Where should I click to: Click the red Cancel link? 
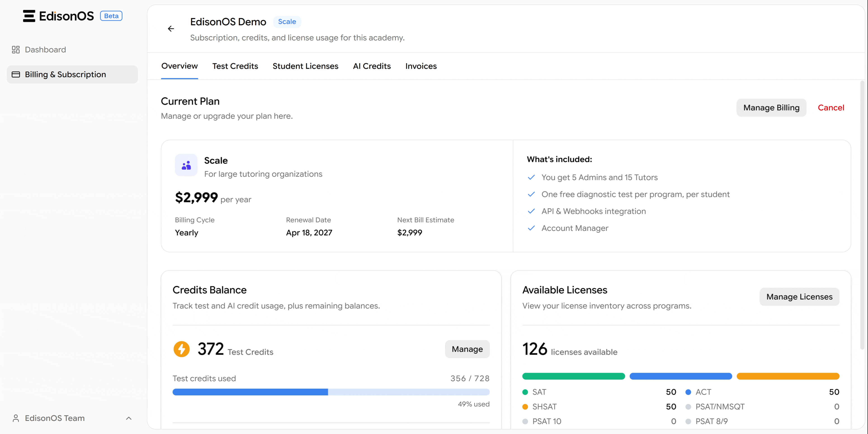[831, 108]
